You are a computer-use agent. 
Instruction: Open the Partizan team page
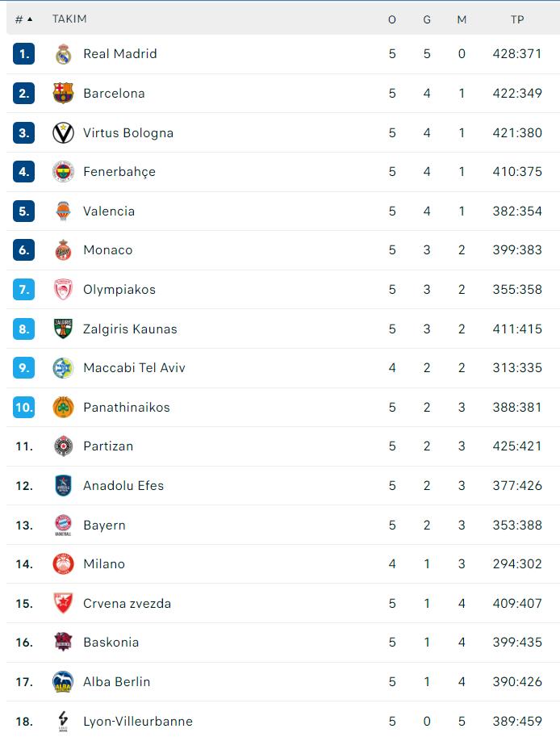pyautogui.click(x=108, y=446)
